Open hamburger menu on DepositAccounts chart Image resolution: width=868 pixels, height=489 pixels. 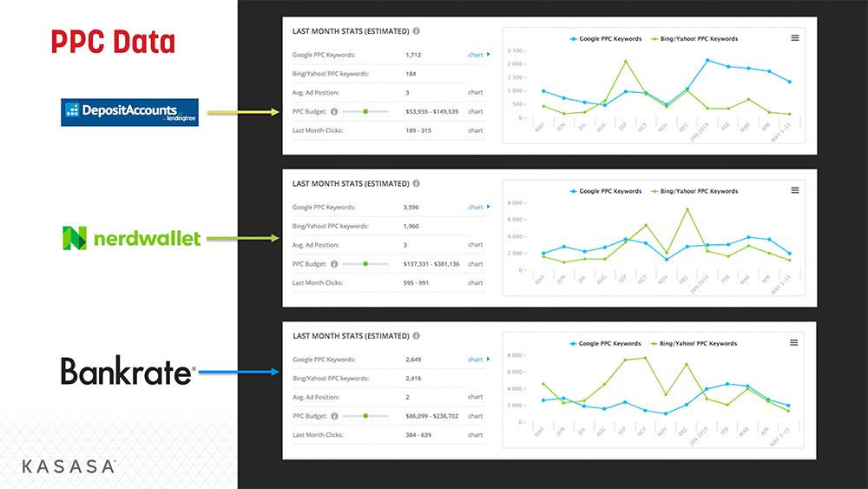point(795,38)
